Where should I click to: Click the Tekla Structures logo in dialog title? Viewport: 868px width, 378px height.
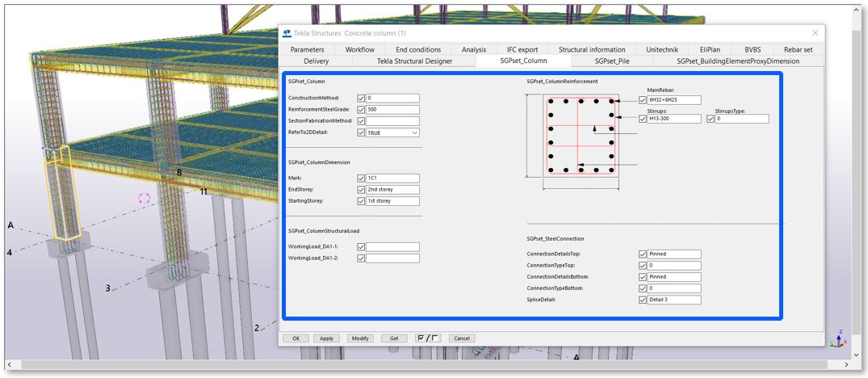click(x=287, y=33)
